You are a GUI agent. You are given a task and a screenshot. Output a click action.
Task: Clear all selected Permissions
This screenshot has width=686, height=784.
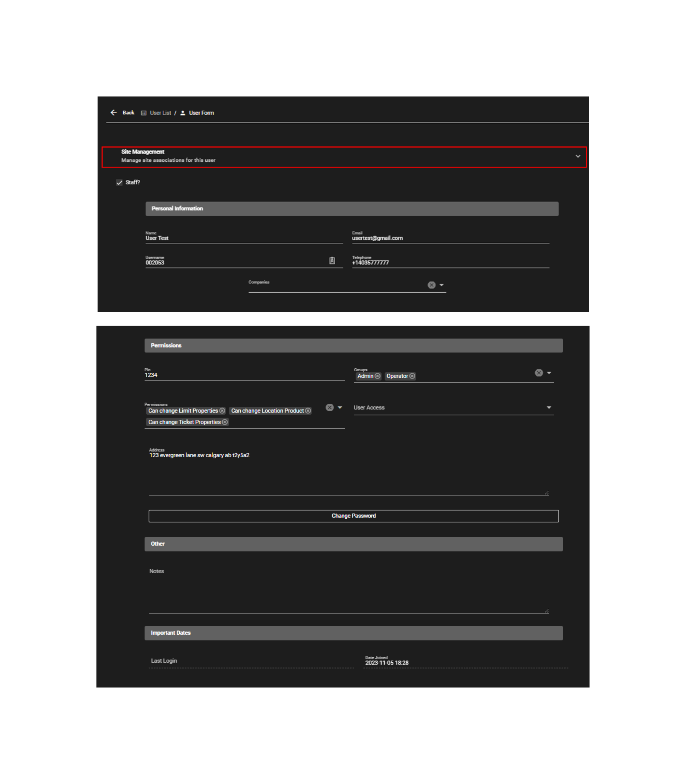tap(330, 407)
